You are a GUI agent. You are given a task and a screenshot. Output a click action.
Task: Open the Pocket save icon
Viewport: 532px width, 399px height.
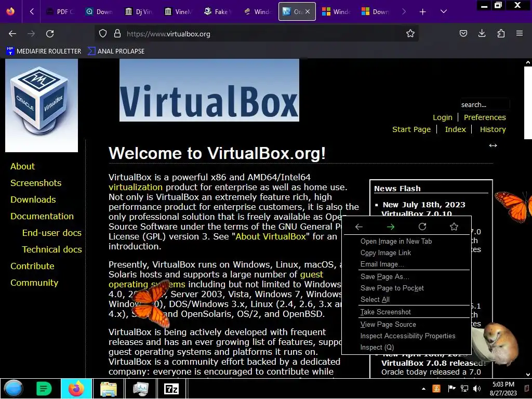[463, 33]
